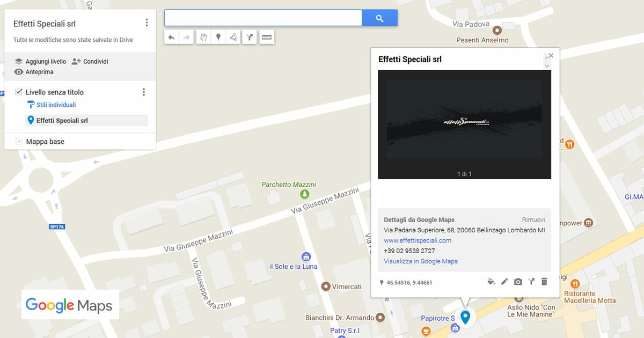Edit the place with the pencil icon

point(504,282)
